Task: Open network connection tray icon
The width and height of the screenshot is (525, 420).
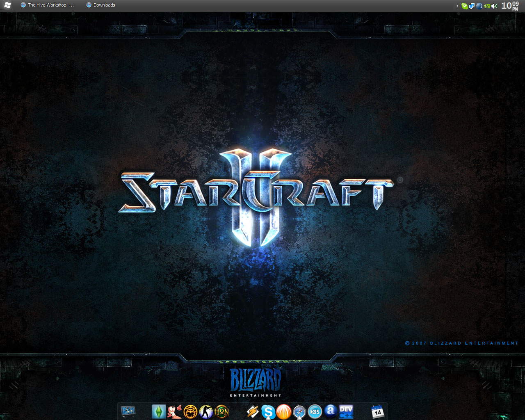Action: coord(472,6)
